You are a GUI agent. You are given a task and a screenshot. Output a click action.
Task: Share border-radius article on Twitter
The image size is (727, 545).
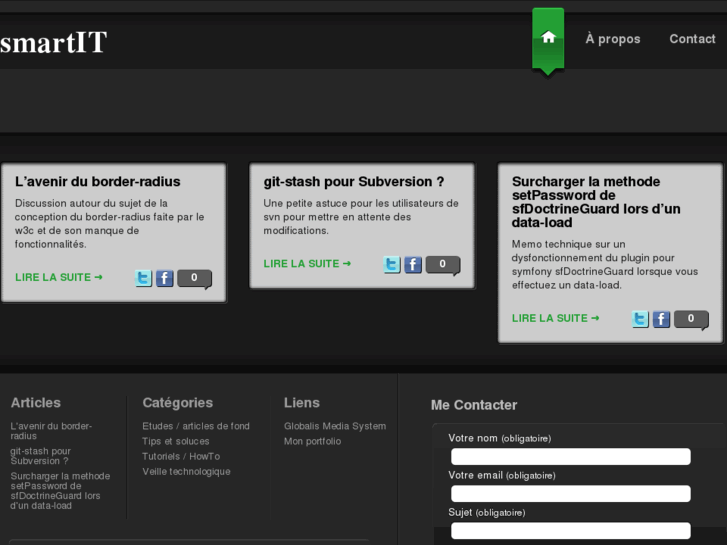pos(144,279)
